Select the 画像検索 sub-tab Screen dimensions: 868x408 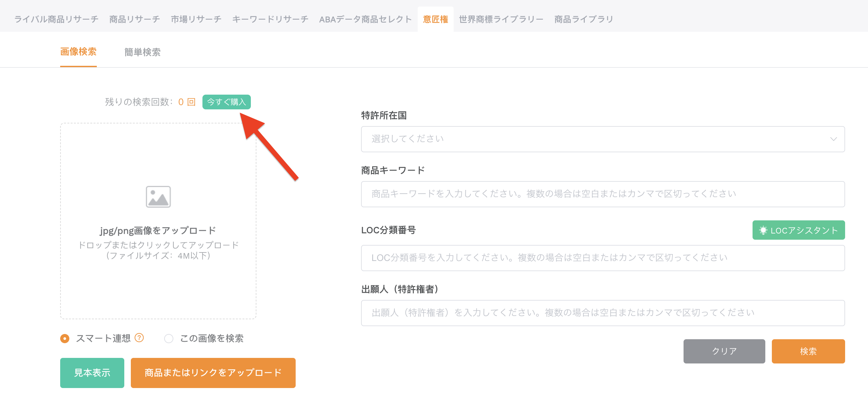(x=78, y=52)
